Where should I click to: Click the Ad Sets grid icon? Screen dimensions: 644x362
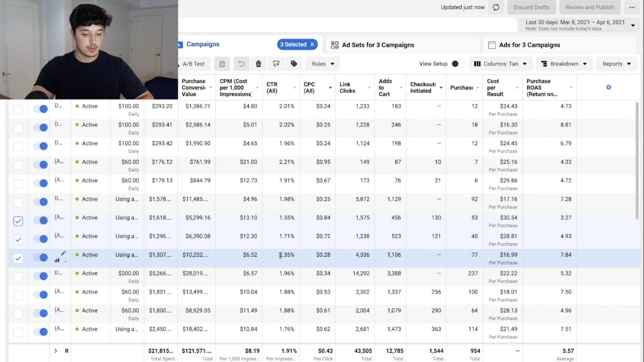pos(335,45)
